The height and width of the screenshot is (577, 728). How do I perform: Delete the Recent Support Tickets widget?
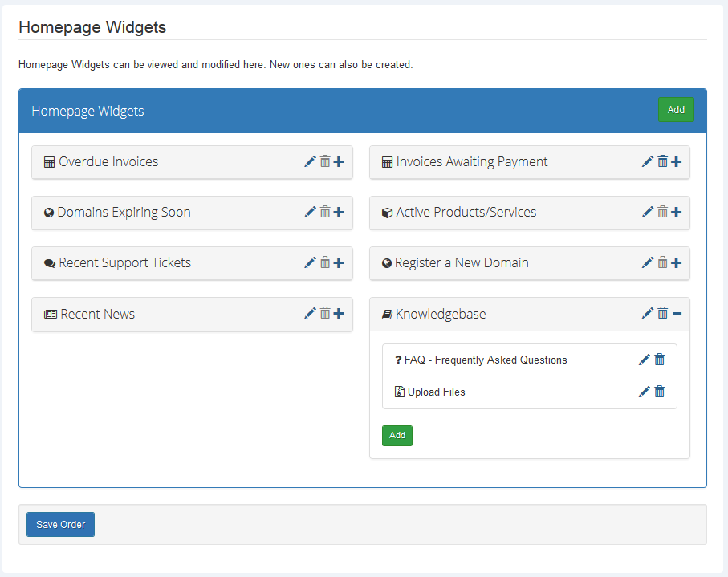pos(325,262)
